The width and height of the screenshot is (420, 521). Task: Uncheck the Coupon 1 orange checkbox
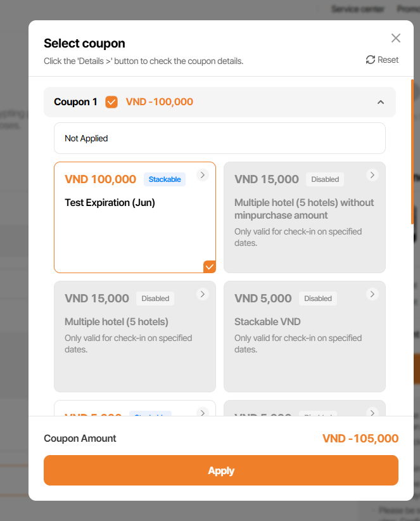111,102
